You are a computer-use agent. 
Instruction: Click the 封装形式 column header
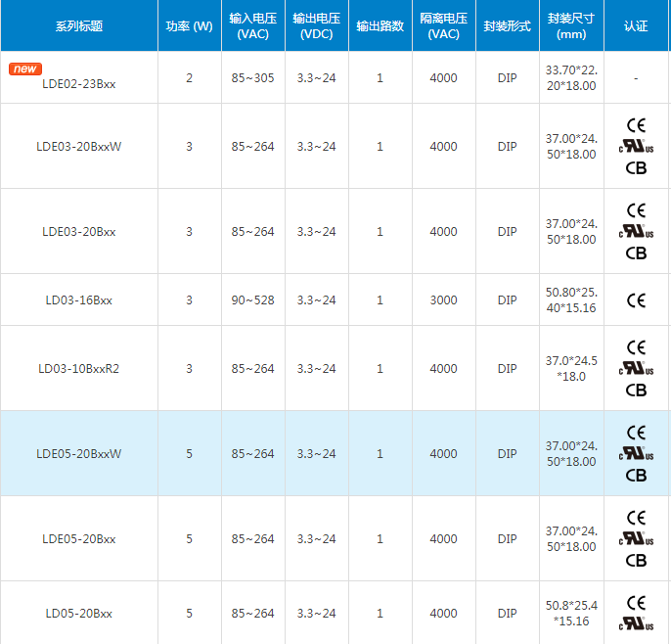point(507,26)
